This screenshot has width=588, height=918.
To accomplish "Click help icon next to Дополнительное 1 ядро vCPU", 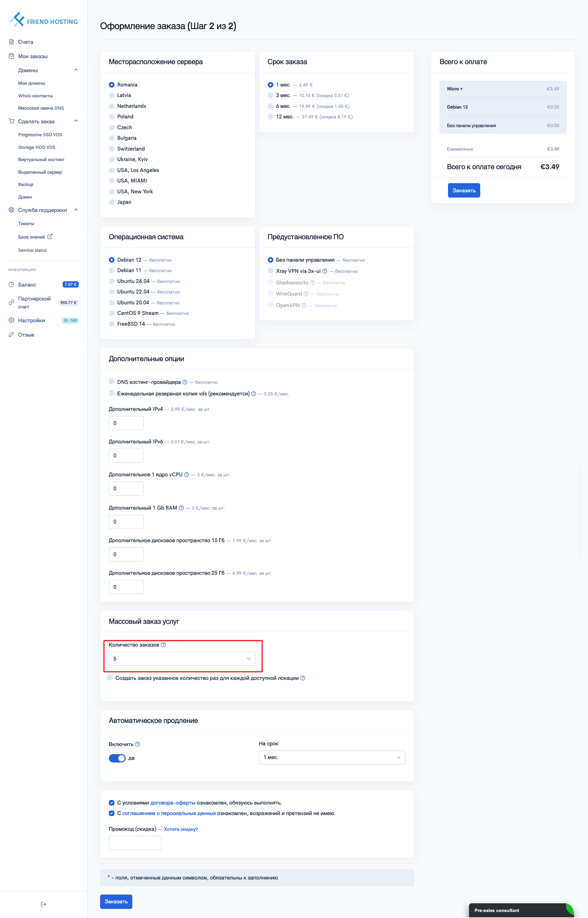I will click(x=187, y=475).
